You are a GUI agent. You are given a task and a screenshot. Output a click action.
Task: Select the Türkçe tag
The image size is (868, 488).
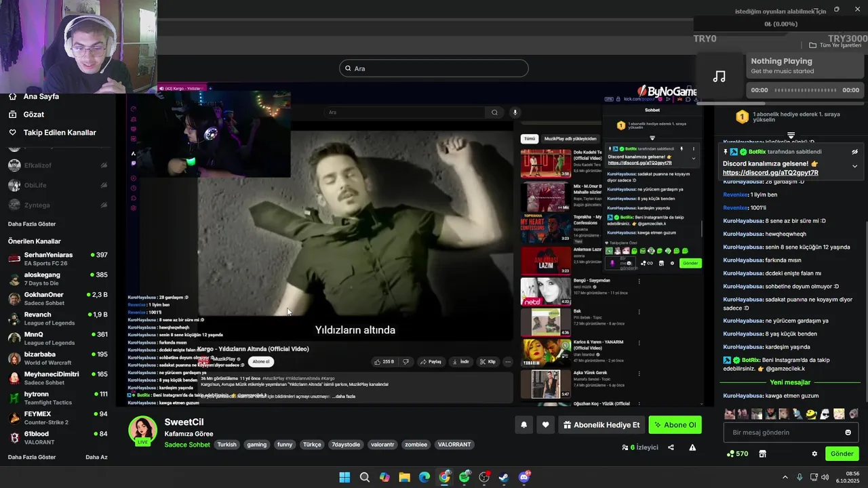click(312, 445)
